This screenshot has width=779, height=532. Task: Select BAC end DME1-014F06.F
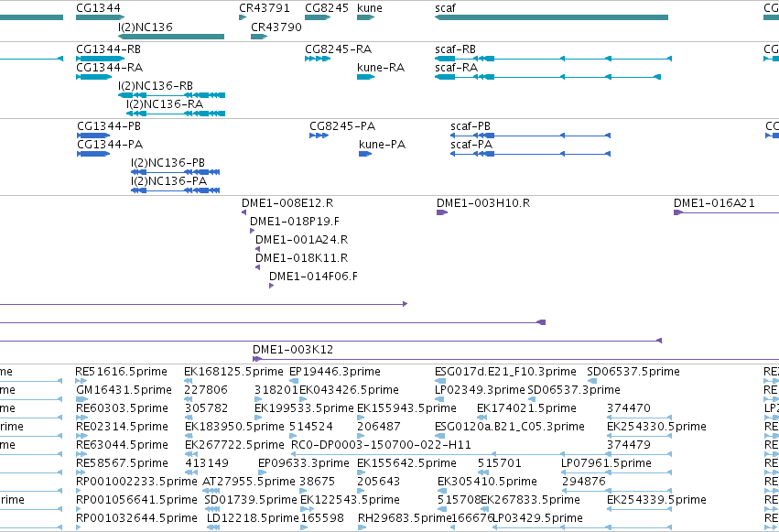coord(313,277)
